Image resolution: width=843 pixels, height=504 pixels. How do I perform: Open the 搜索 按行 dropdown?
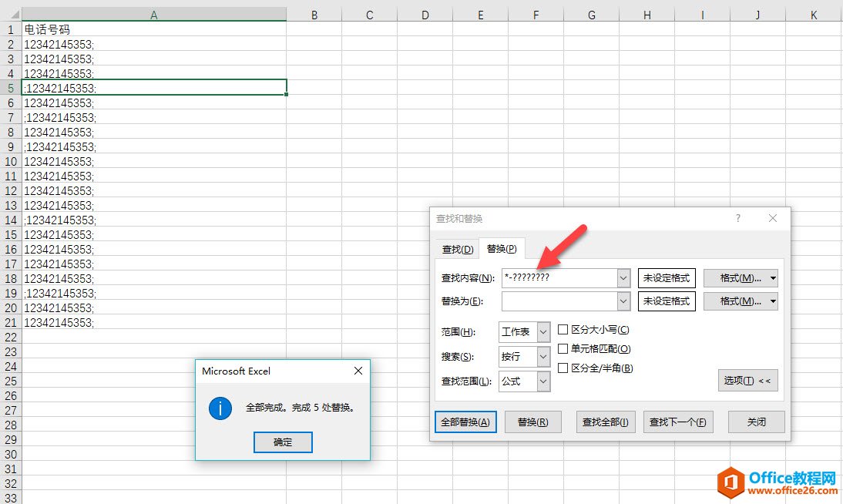[x=543, y=357]
